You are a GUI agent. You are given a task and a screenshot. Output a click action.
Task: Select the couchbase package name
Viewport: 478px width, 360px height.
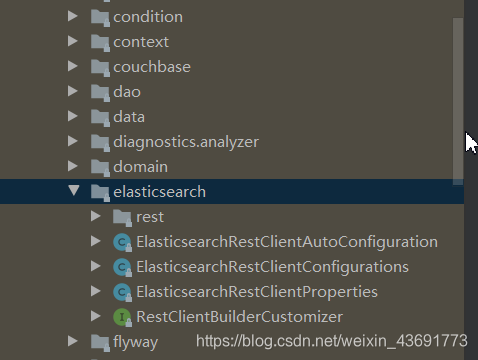pyautogui.click(x=152, y=67)
